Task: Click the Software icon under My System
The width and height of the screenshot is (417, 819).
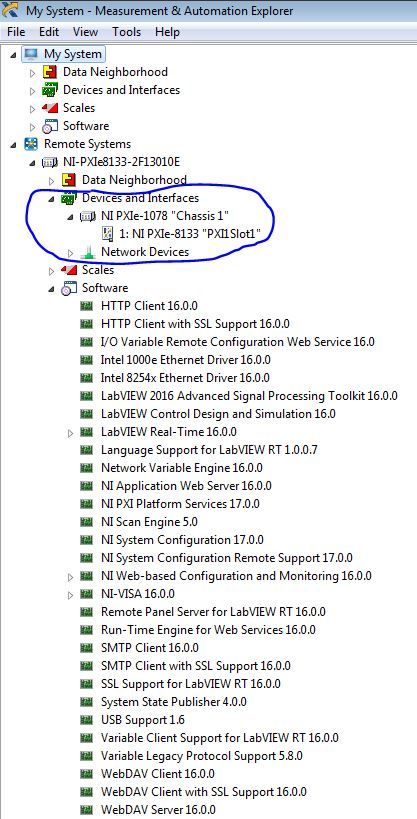Action: coord(50,126)
